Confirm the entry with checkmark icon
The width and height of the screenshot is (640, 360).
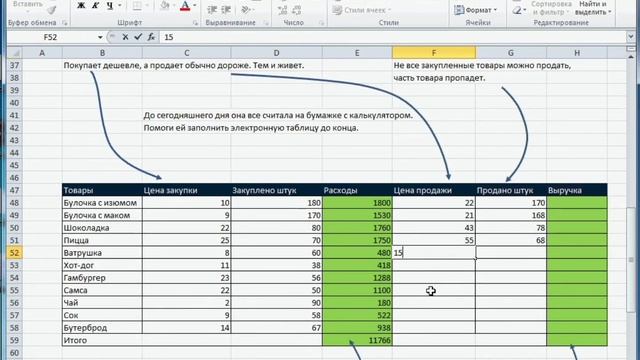tap(138, 37)
